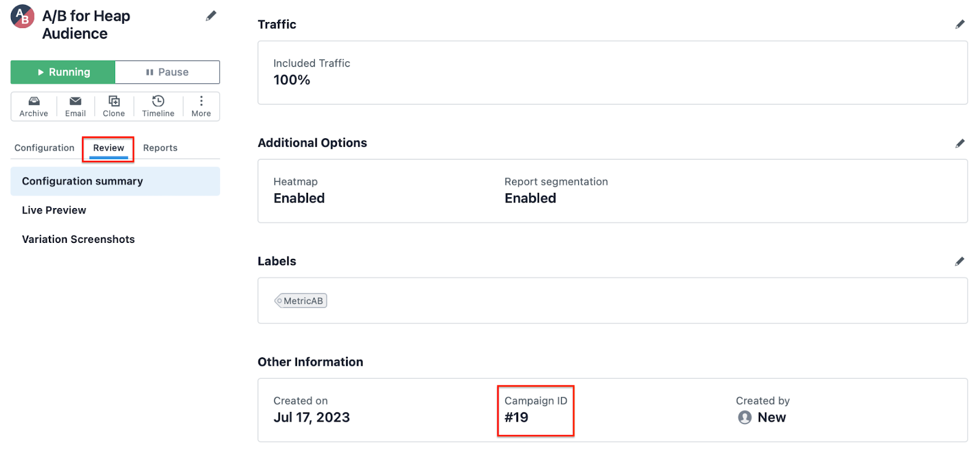Click the A/B campaign type logo
The image size is (980, 462).
[23, 17]
